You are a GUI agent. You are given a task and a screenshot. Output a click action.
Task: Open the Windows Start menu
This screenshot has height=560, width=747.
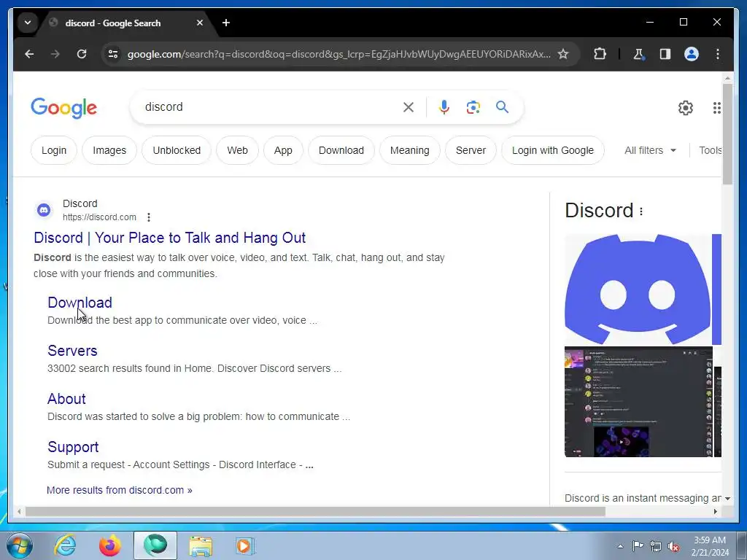coord(20,545)
